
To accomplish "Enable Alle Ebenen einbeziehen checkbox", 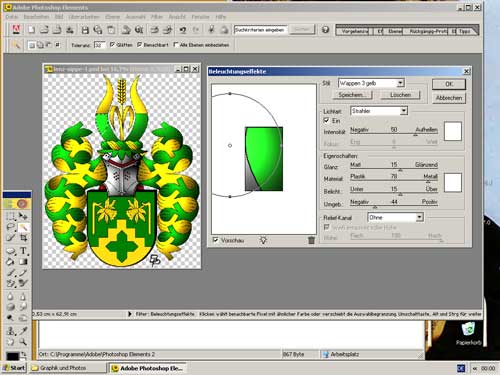I will [x=176, y=45].
